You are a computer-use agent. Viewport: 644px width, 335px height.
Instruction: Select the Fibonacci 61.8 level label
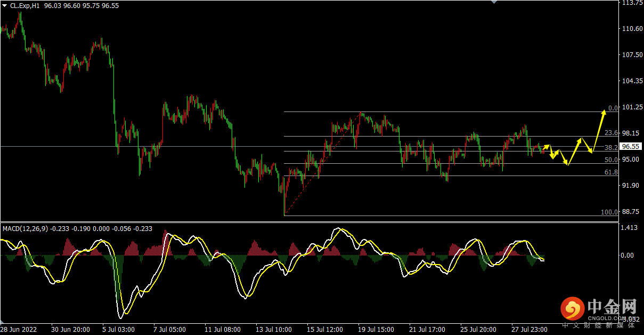coord(611,172)
